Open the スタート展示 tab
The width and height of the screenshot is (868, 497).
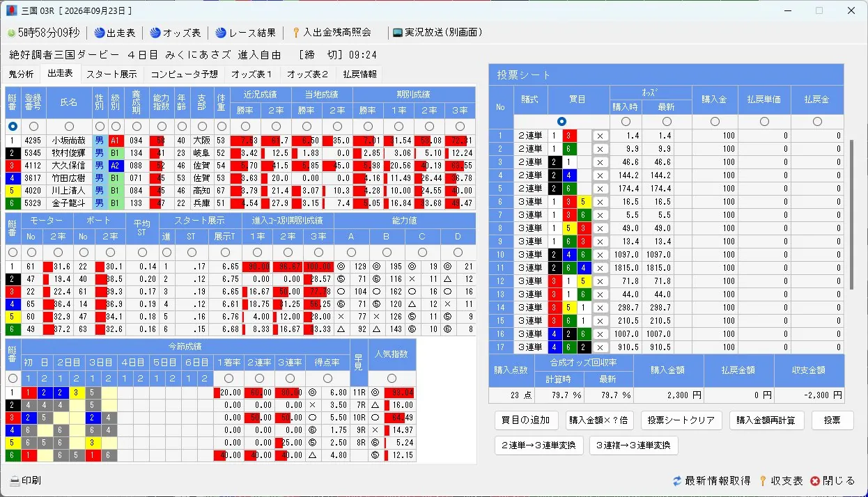pos(111,74)
